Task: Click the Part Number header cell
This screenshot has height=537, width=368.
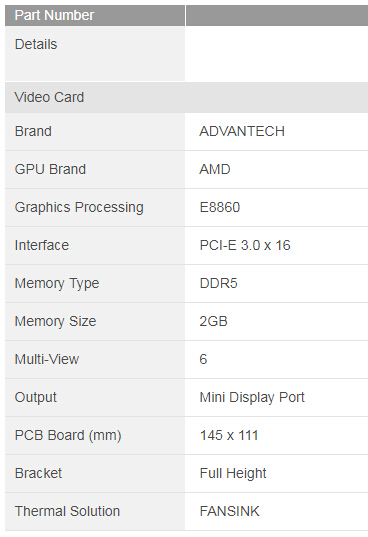Action: tap(95, 15)
